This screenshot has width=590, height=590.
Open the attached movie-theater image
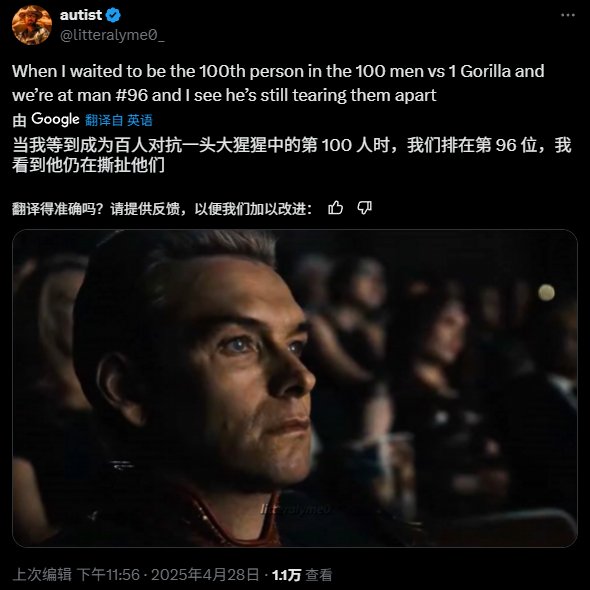pos(295,388)
